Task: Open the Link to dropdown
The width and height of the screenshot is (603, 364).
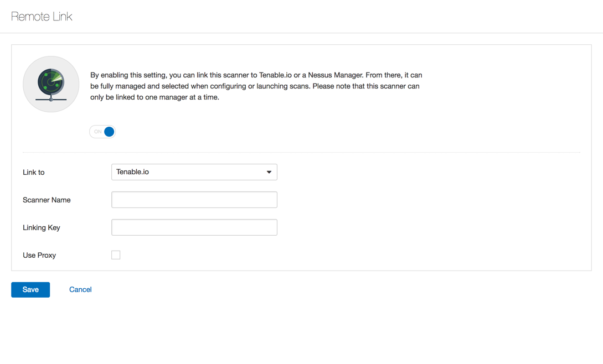Action: (194, 172)
